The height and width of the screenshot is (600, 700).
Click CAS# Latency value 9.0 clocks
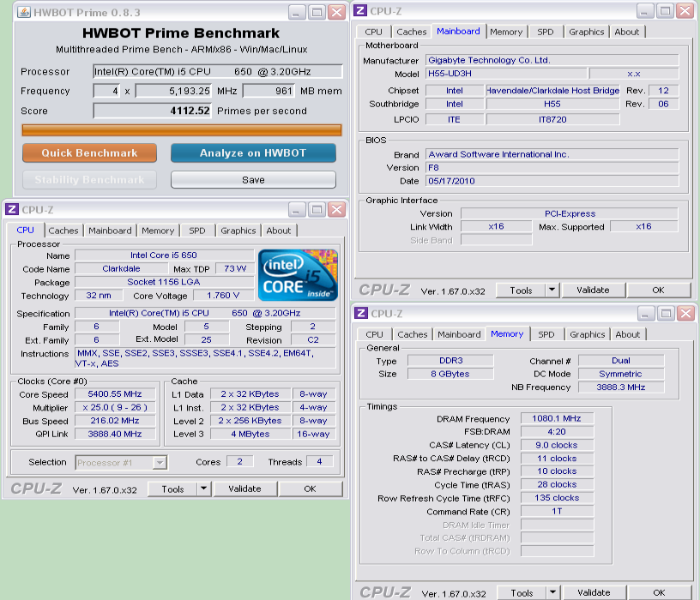tap(557, 445)
